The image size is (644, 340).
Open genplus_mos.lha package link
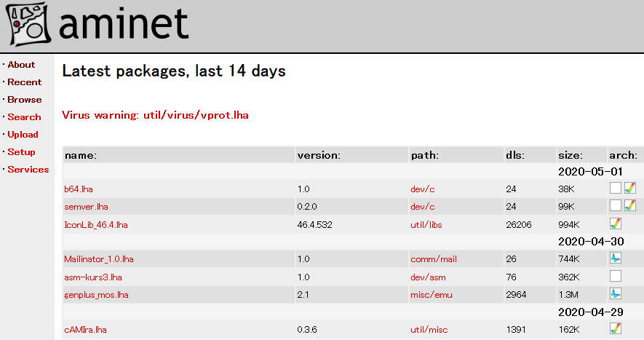coord(97,295)
